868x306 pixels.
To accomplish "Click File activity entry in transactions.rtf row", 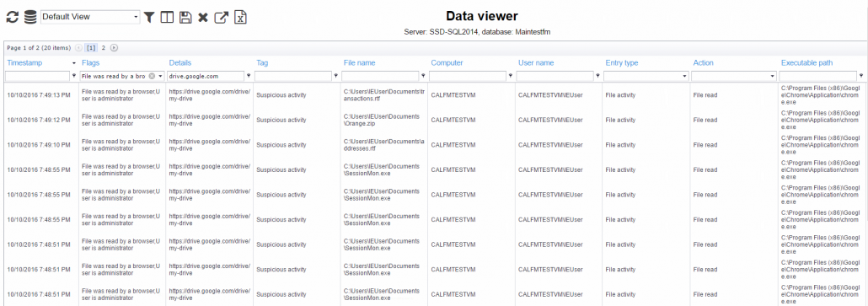I will click(x=620, y=95).
